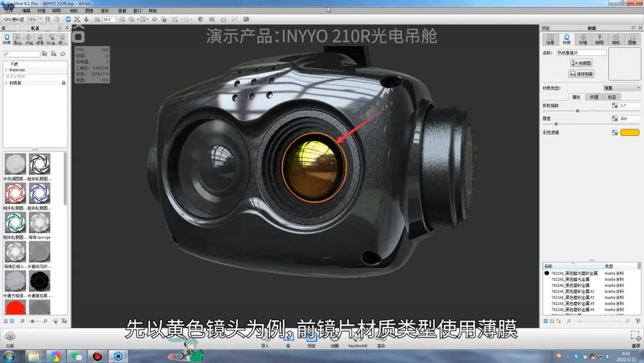Open the material type (薄膜) dropdown
This screenshot has height=363, width=644.
tap(622, 88)
